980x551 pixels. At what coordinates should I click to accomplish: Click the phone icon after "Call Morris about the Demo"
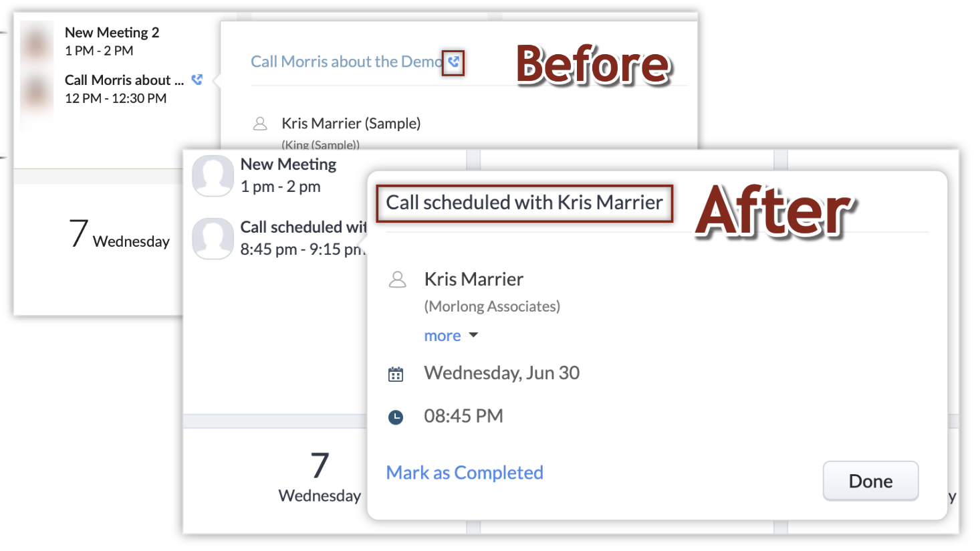[453, 62]
